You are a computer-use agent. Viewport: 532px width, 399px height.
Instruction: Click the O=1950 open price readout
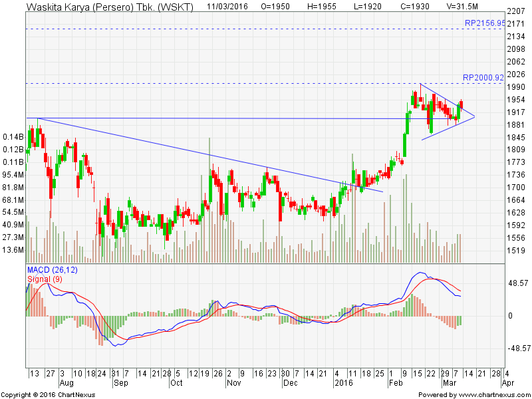(276, 8)
